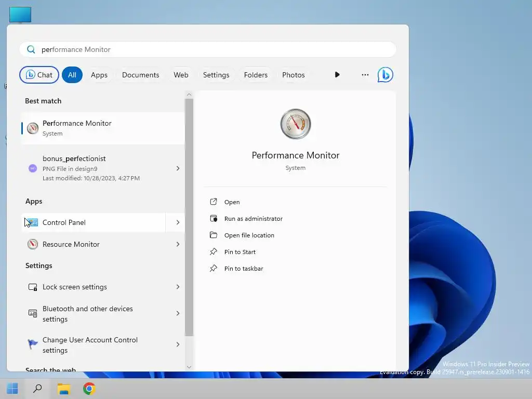This screenshot has width=532, height=399.
Task: Click the Run as administrator shield icon
Action: [x=214, y=219]
